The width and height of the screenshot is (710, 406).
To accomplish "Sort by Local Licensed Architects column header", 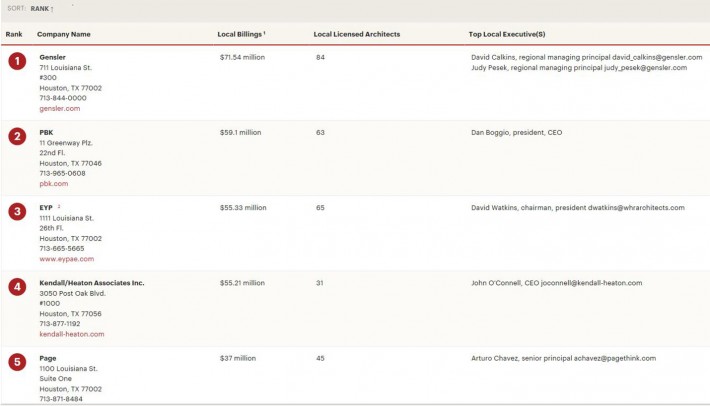I will [356, 34].
